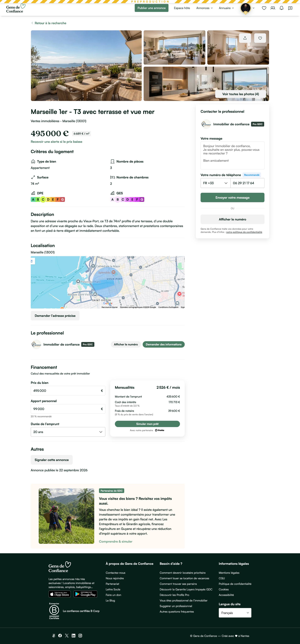The width and height of the screenshot is (300, 644).
Task: Click Publier une annonce button
Action: 151,8
